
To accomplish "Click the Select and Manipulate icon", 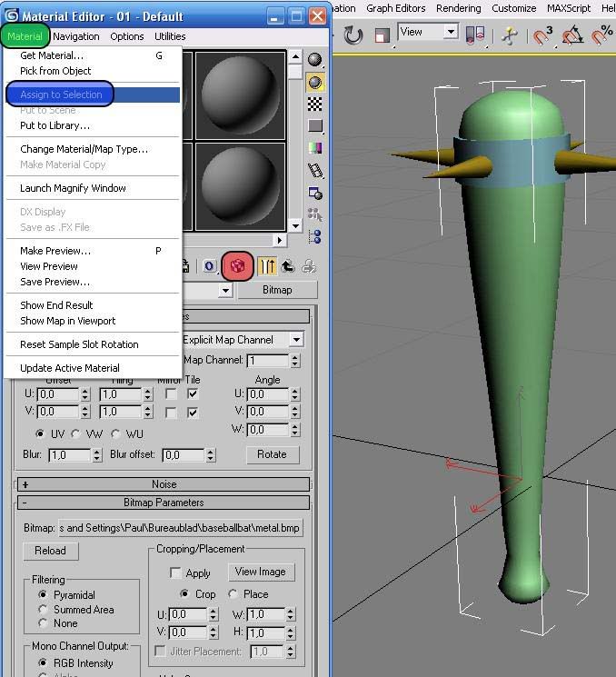I will 510,35.
